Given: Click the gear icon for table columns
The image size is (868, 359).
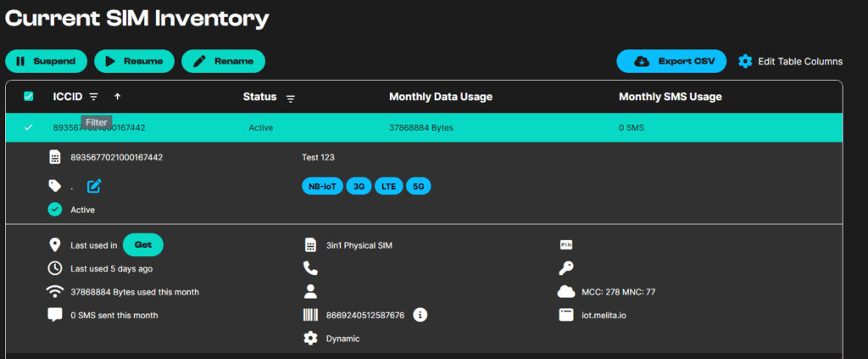Looking at the screenshot, I should (x=745, y=61).
